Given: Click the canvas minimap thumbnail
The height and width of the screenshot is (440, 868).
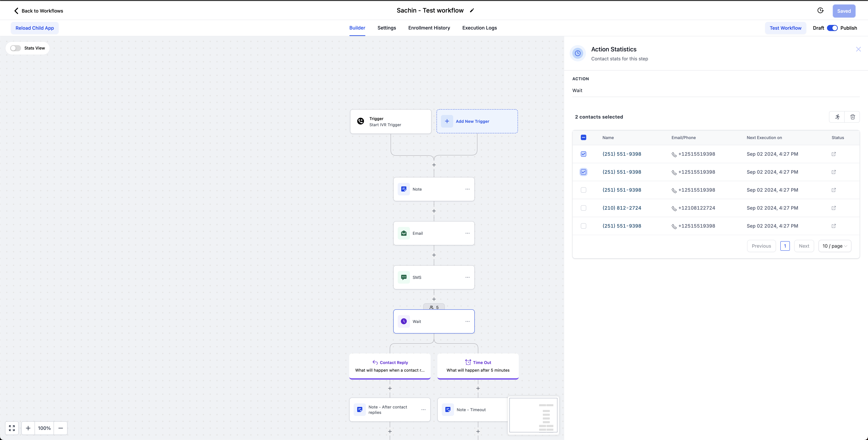Looking at the screenshot, I should pos(533,415).
